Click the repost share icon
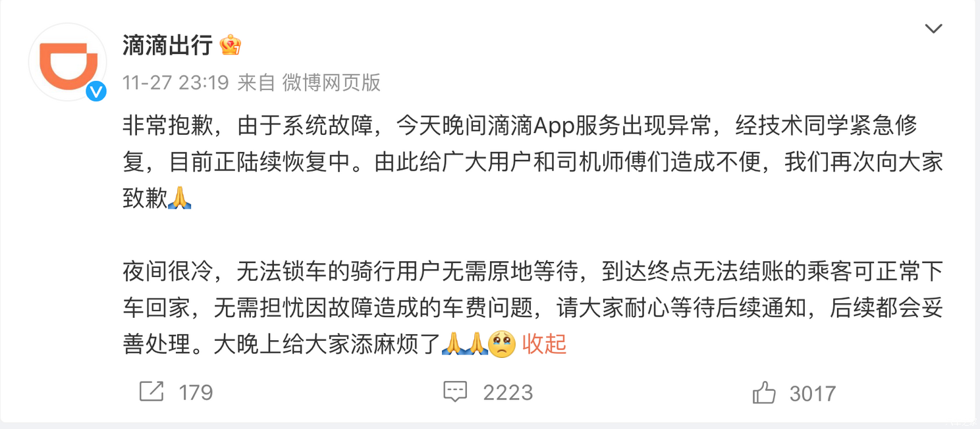This screenshot has height=429, width=980. coord(151,392)
